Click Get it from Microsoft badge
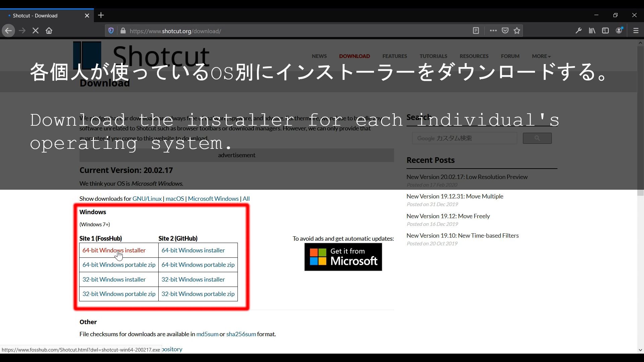The height and width of the screenshot is (362, 644). pos(343,257)
